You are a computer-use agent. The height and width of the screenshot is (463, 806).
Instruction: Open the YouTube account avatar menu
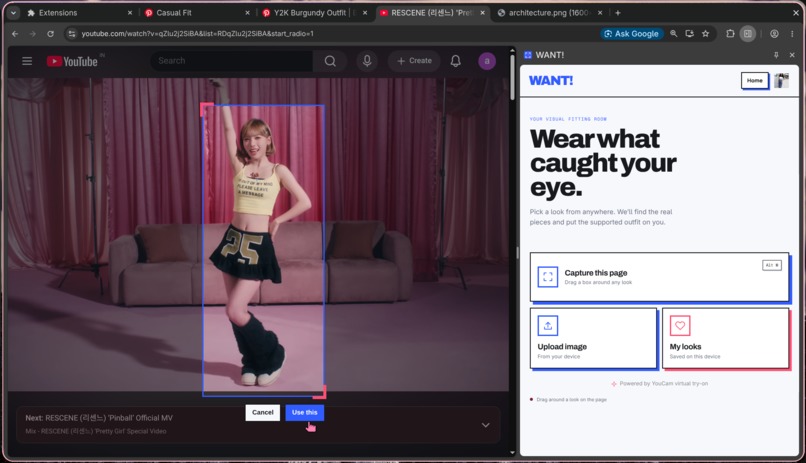tap(487, 61)
